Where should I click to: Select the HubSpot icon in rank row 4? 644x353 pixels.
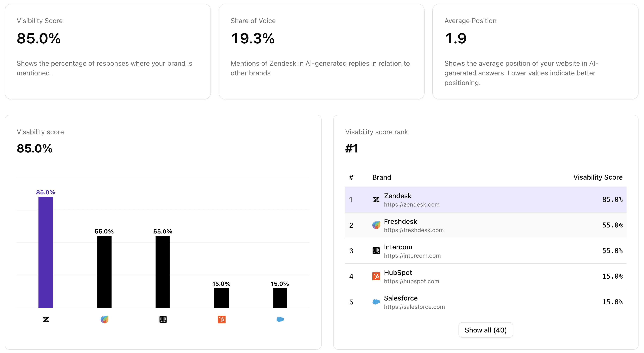tap(376, 276)
